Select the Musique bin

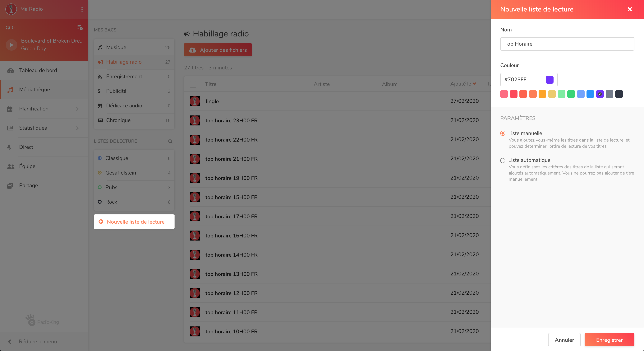click(x=134, y=47)
